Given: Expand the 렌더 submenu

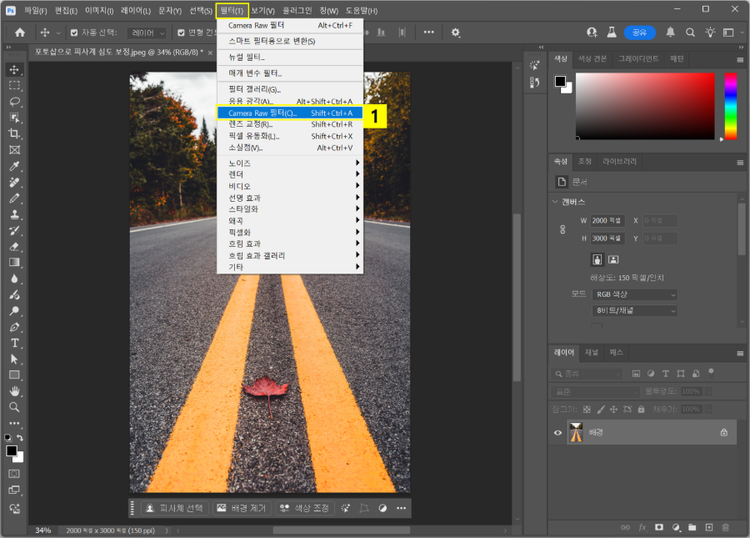Looking at the screenshot, I should (290, 175).
